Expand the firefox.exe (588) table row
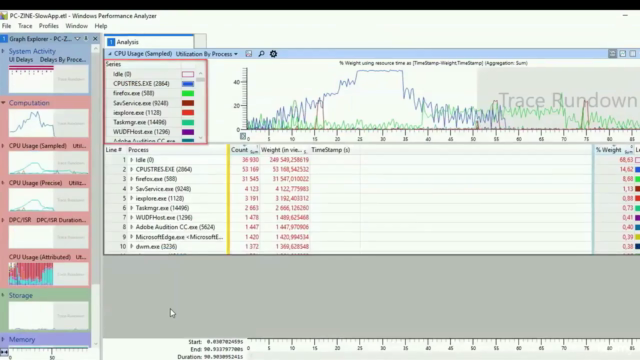Image resolution: width=640 pixels, height=360 pixels. coord(131,179)
